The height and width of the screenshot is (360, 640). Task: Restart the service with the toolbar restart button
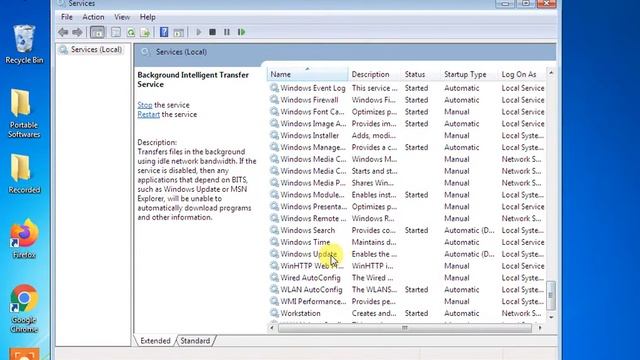(x=241, y=32)
